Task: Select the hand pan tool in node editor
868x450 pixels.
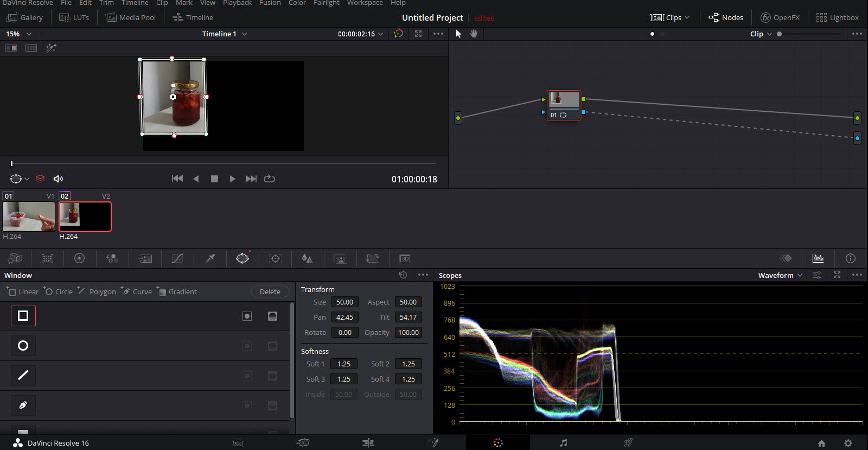Action: [x=474, y=34]
